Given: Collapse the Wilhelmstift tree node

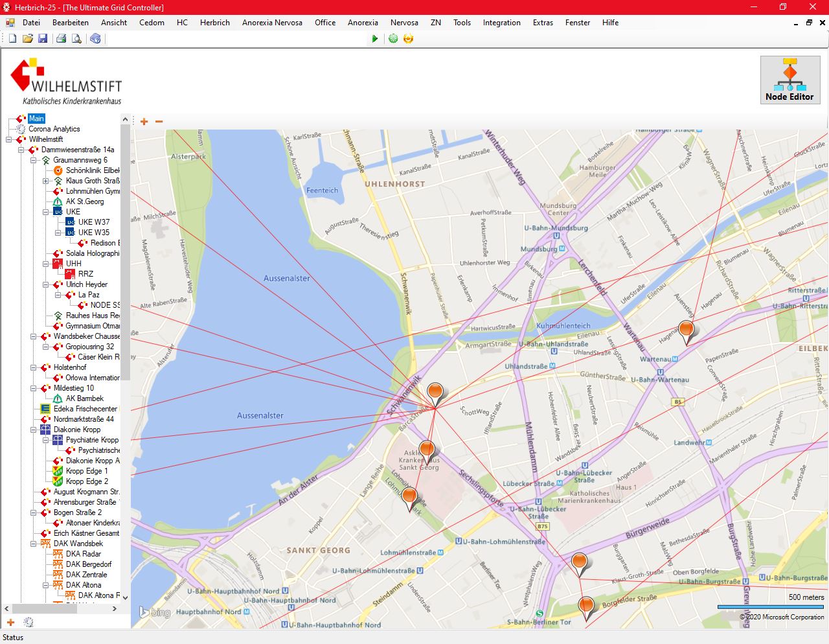Looking at the screenshot, I should click(x=8, y=139).
